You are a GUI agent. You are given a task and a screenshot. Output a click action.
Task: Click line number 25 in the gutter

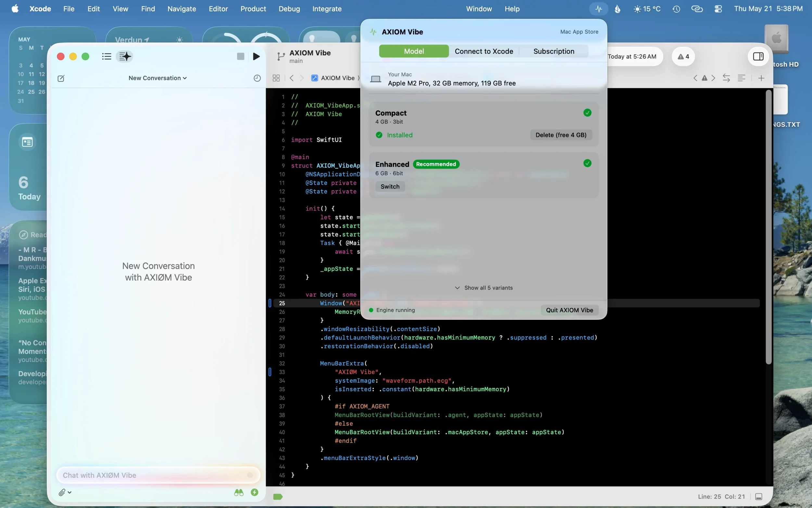(x=282, y=303)
